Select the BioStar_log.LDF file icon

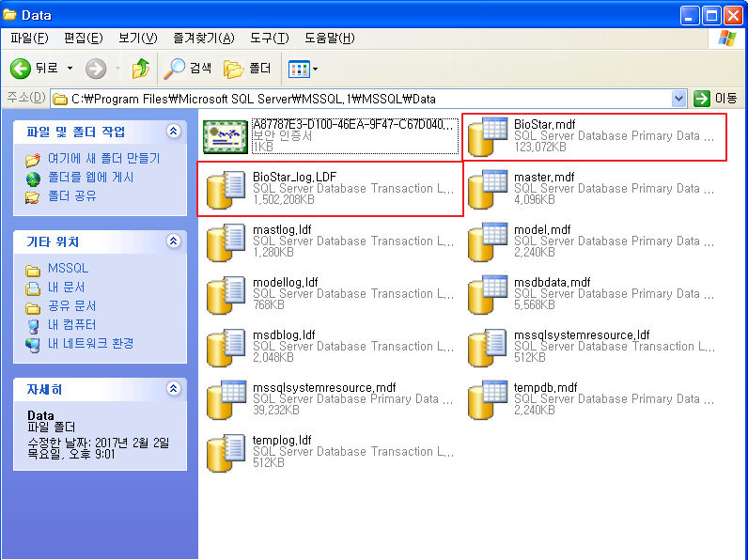[x=226, y=190]
